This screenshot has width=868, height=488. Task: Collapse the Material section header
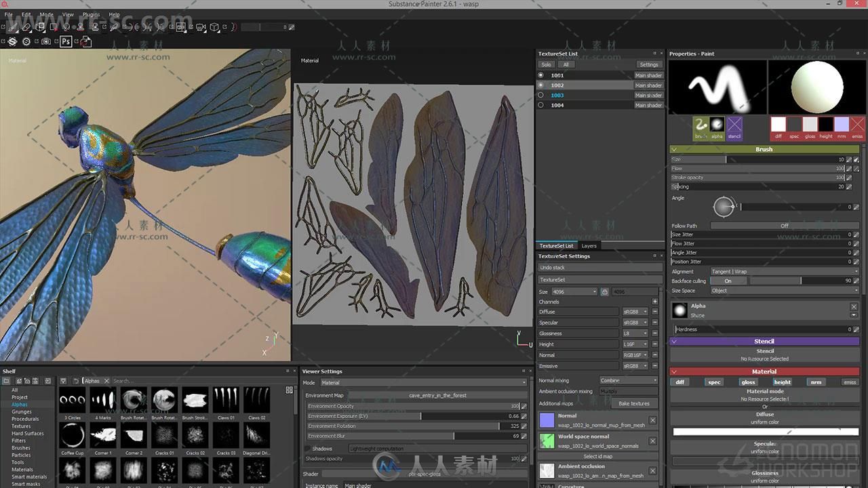point(764,371)
